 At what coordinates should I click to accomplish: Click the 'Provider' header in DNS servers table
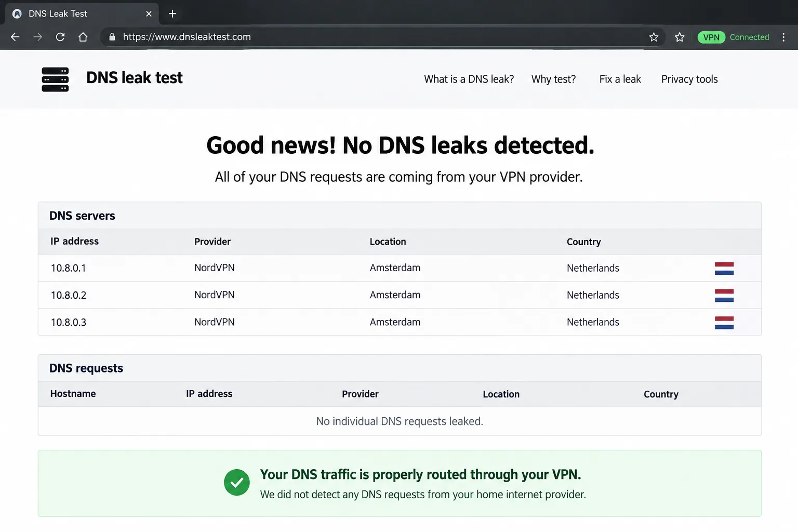[x=212, y=242]
